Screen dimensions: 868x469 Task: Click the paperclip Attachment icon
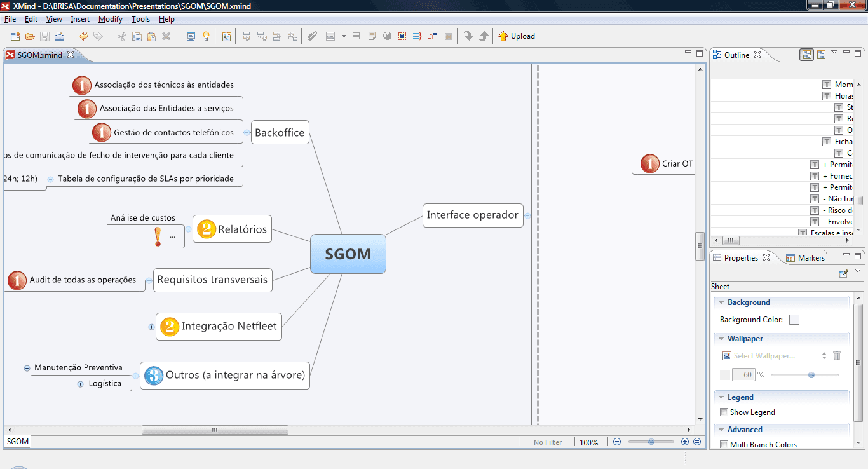coord(312,36)
